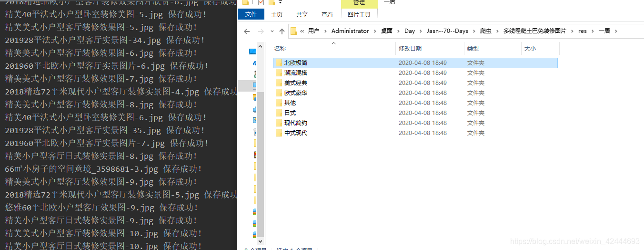This screenshot has width=644, height=250.
Task: Switch to the 图片工具 ribbon tab
Action: (359, 15)
